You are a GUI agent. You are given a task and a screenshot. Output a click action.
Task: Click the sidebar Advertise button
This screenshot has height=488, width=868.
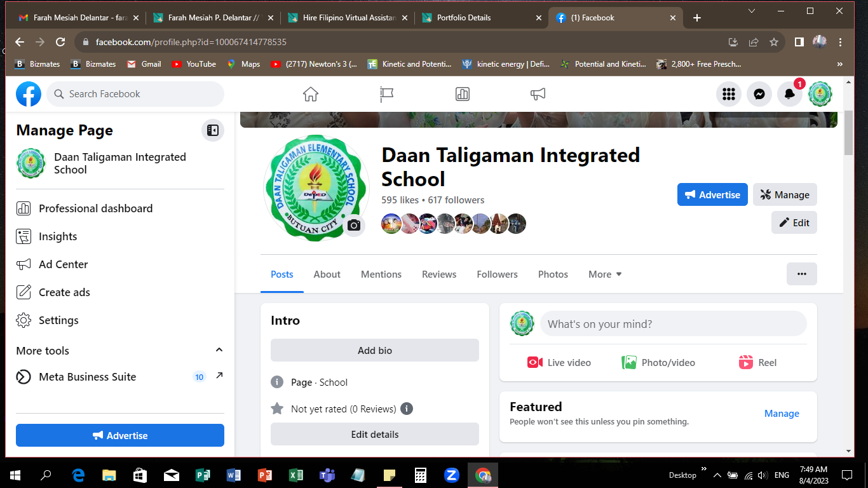pos(120,435)
